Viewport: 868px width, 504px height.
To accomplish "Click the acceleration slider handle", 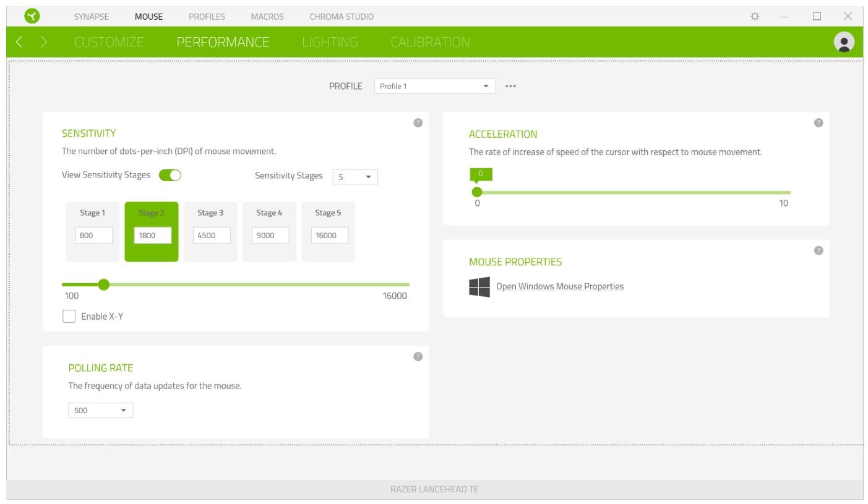I will pyautogui.click(x=477, y=192).
